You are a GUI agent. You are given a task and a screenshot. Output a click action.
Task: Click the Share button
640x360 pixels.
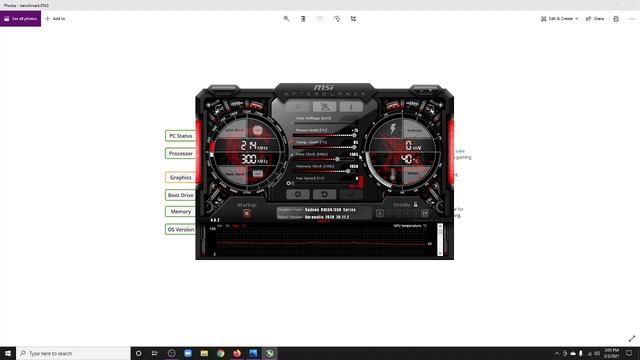[595, 19]
